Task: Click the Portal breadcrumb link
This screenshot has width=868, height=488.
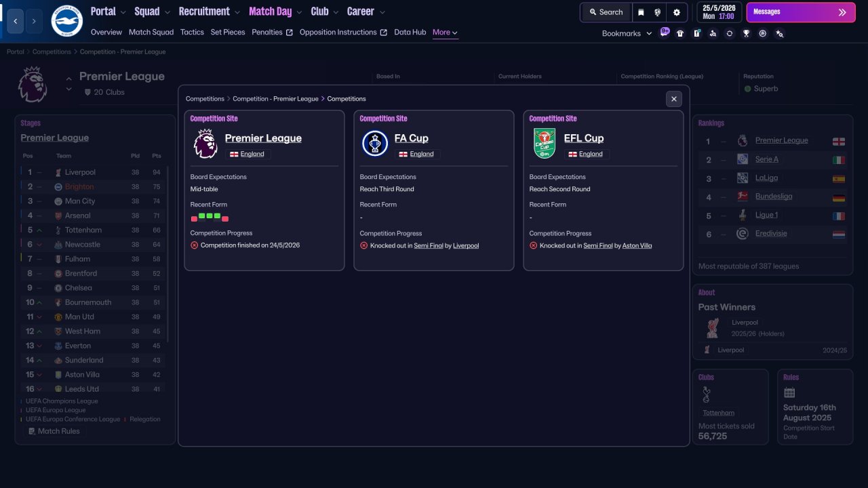Action: pos(16,52)
